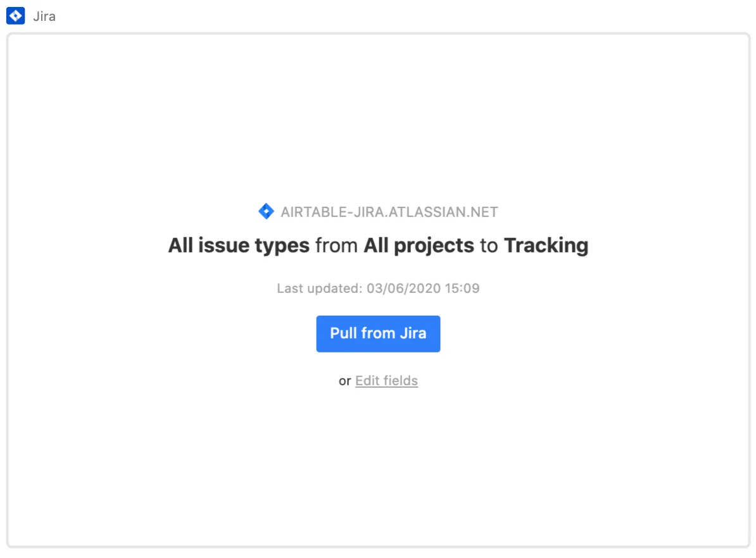Click the word "Pull" on the blue button
Image resolution: width=756 pixels, height=558 pixels.
[x=344, y=333]
